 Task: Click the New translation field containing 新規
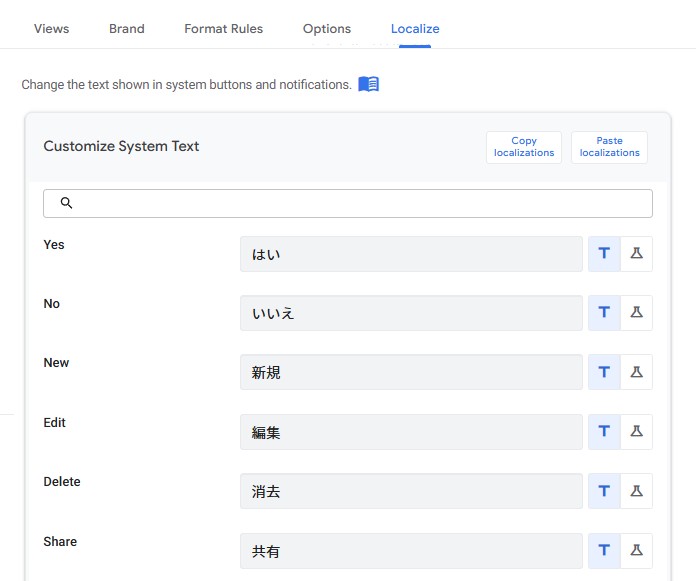point(411,372)
